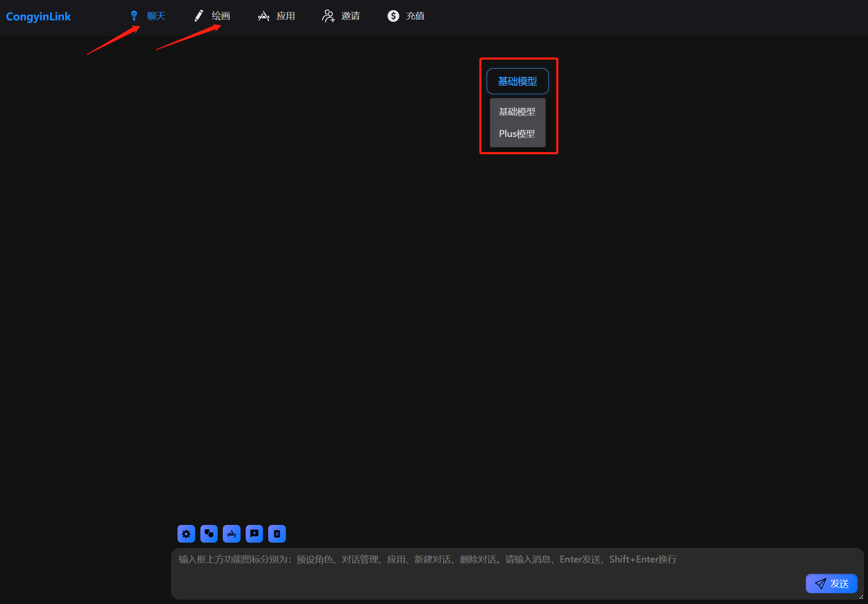868x604 pixels.
Task: Select 基础模型 option in dropdown list
Action: coord(517,112)
